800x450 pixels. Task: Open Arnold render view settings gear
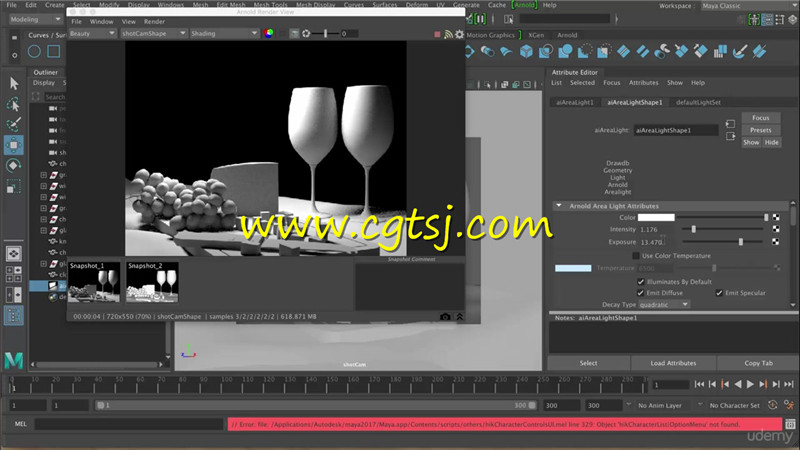pos(459,34)
